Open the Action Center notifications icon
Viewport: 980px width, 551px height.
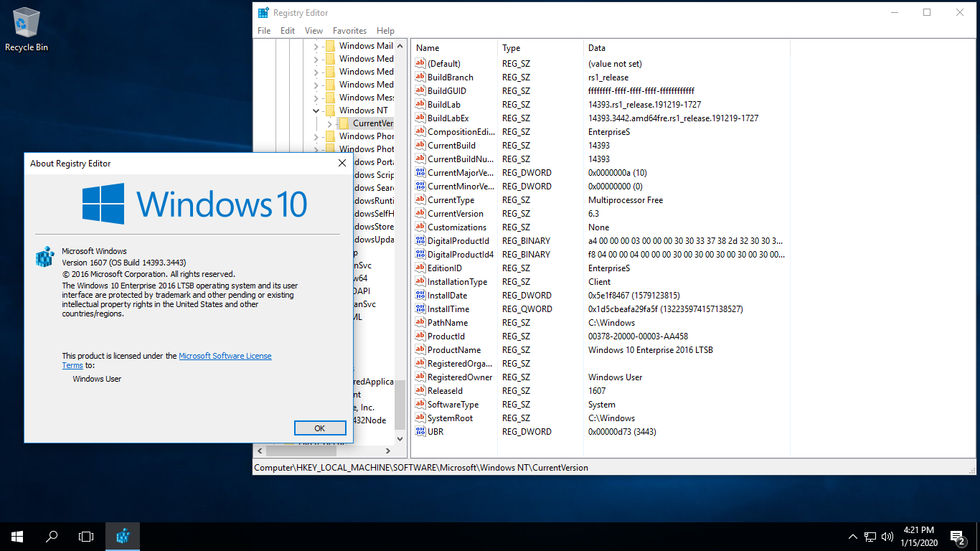point(957,537)
